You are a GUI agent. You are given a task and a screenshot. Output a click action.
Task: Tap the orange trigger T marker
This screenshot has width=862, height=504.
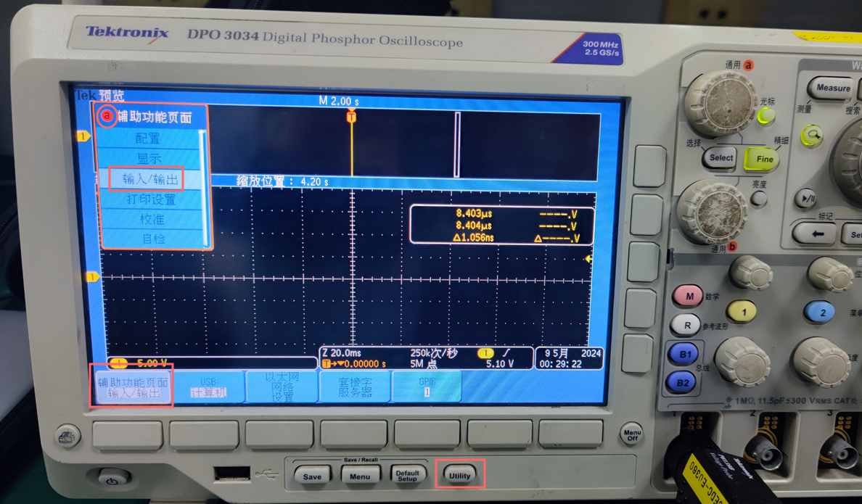tap(351, 117)
